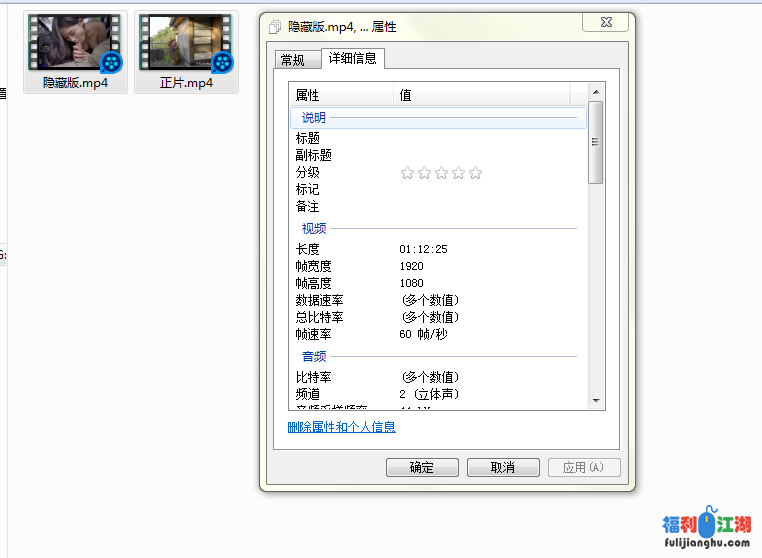
Task: Click the scrollbar up arrow in property list
Action: pos(596,94)
